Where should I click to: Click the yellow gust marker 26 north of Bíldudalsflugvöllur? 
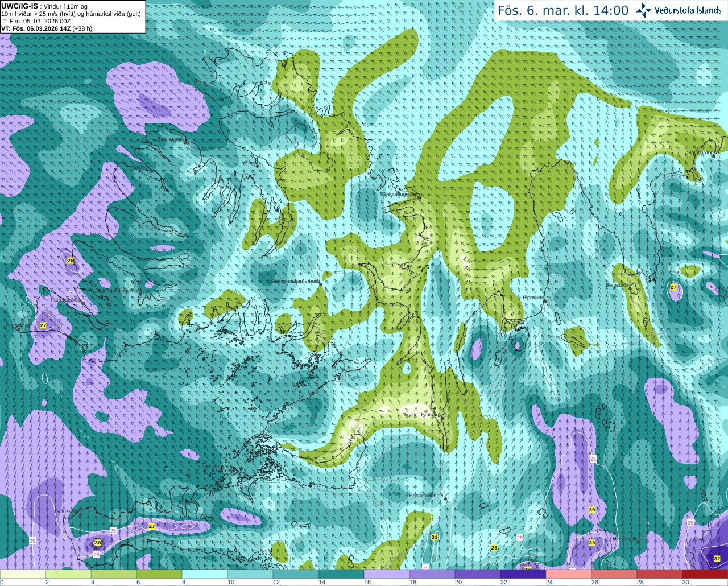coord(71,261)
